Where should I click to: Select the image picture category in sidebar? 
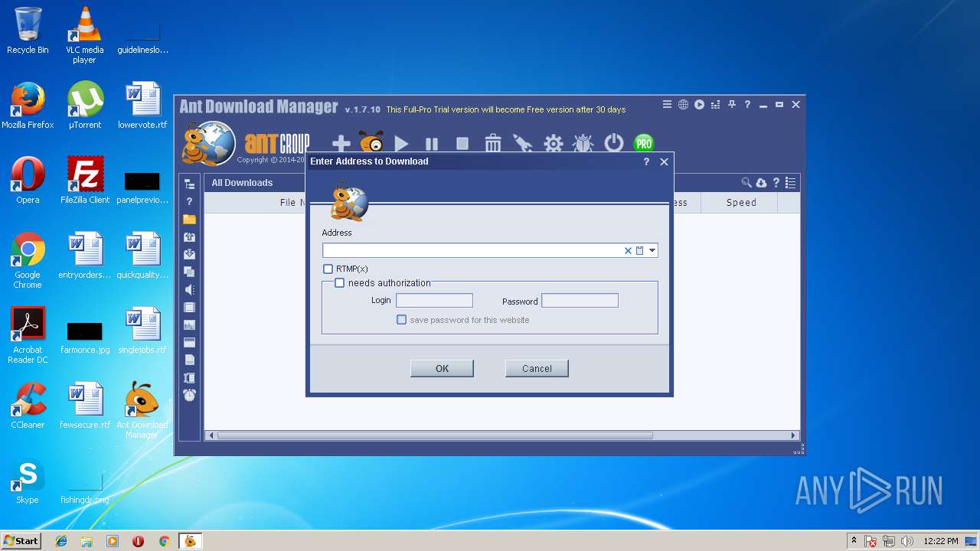point(189,325)
